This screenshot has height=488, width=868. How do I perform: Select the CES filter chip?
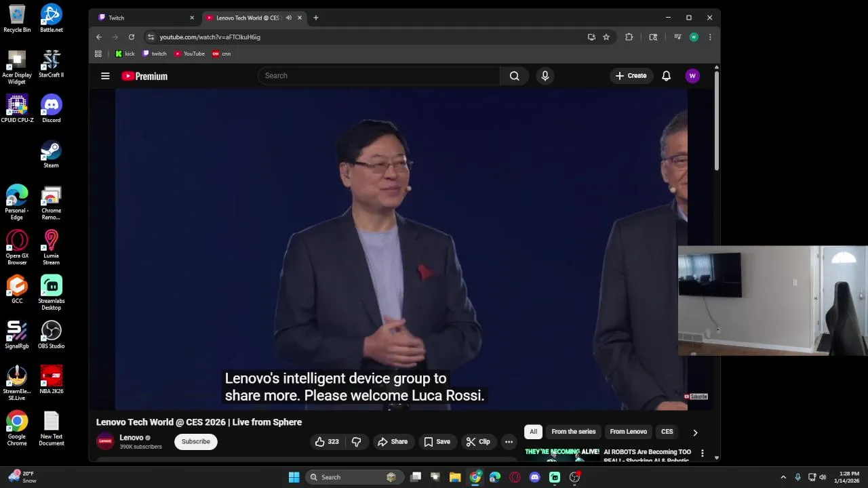coord(667,432)
